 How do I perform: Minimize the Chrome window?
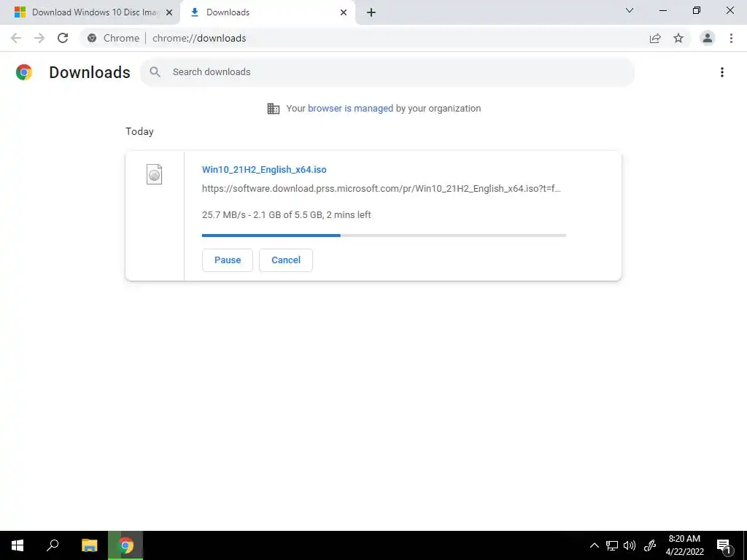pos(662,10)
